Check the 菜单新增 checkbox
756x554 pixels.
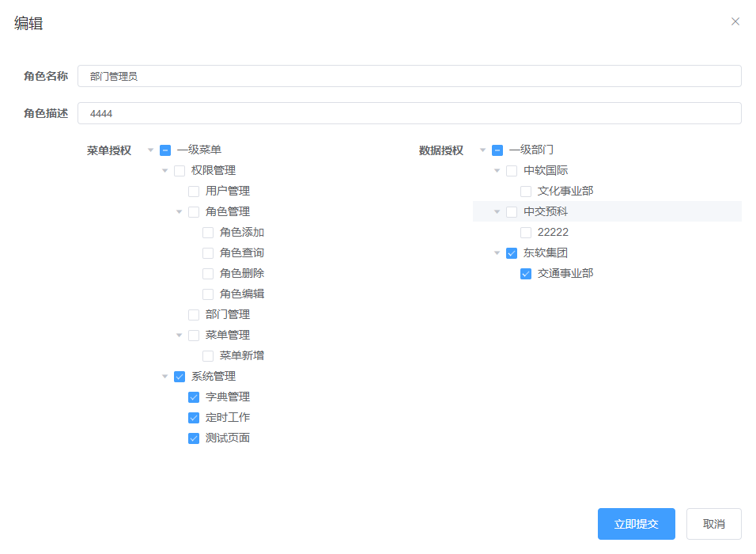point(208,355)
